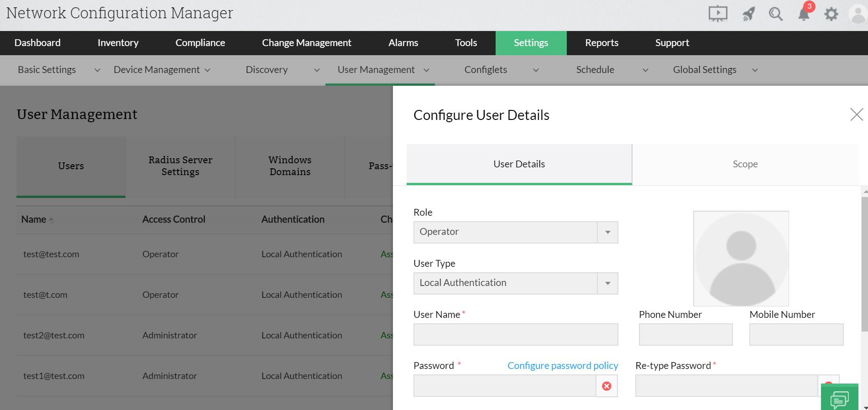Image resolution: width=868 pixels, height=410 pixels.
Task: Switch to the Scope tab
Action: tap(745, 164)
